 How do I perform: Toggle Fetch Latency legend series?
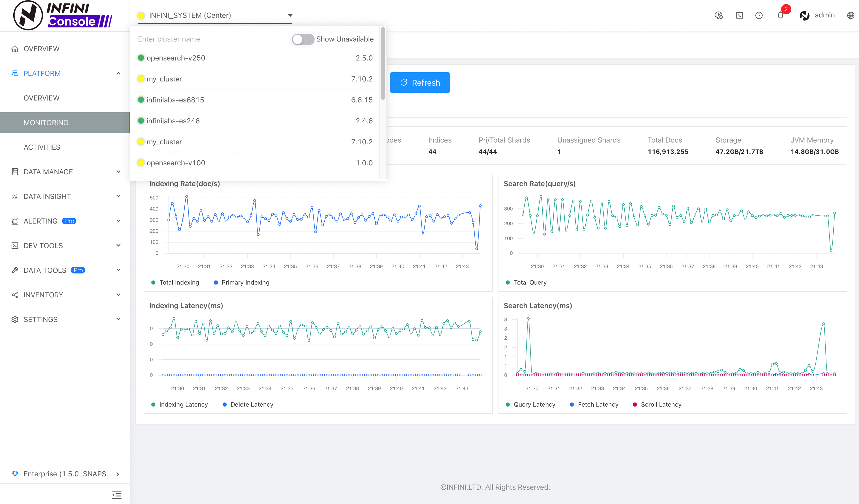594,404
